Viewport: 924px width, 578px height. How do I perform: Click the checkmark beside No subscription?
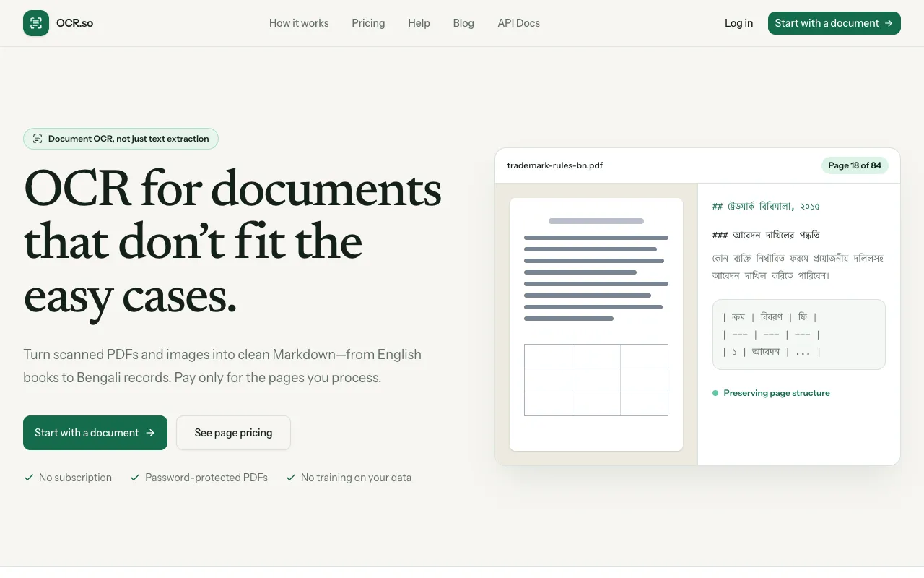click(29, 478)
